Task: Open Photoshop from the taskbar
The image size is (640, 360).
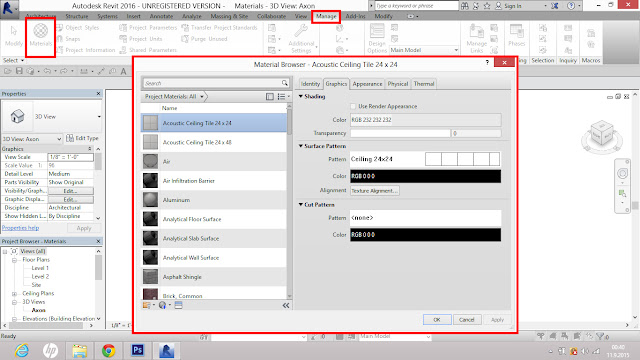Action: pyautogui.click(x=138, y=350)
